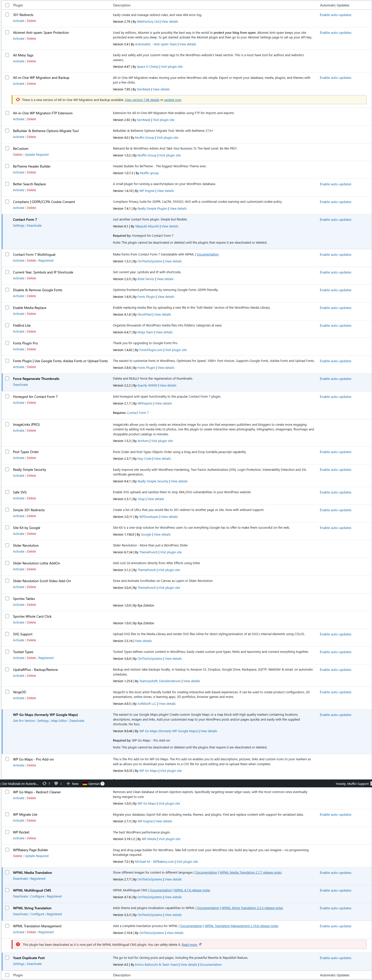Activate WP Go Maps - Pro Add-on
This screenshot has height=980, width=372.
pyautogui.click(x=18, y=765)
